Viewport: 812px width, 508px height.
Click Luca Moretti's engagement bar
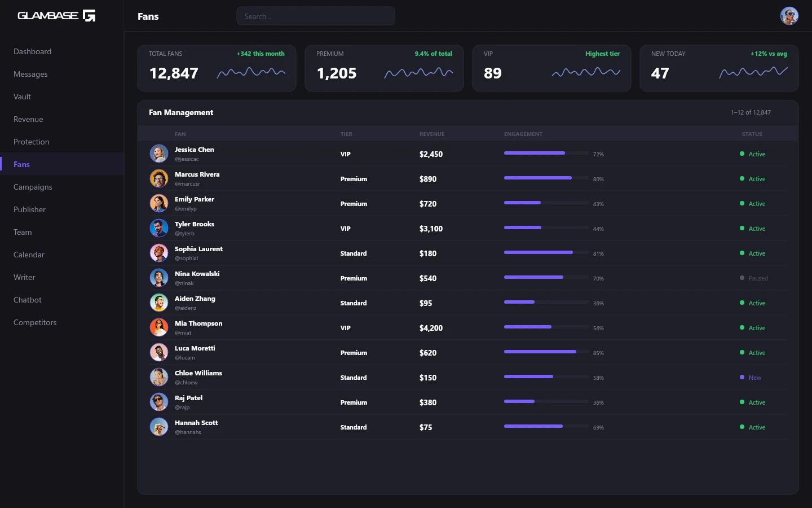coord(546,352)
